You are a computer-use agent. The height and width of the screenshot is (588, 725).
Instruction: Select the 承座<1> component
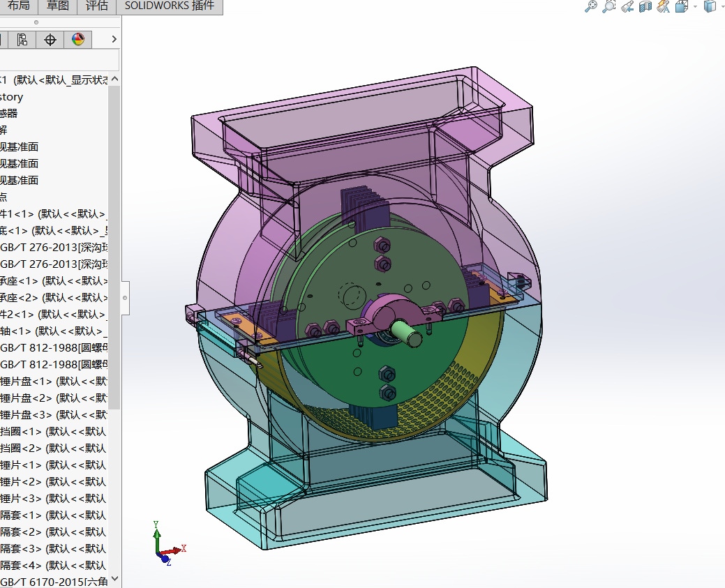pos(54,281)
